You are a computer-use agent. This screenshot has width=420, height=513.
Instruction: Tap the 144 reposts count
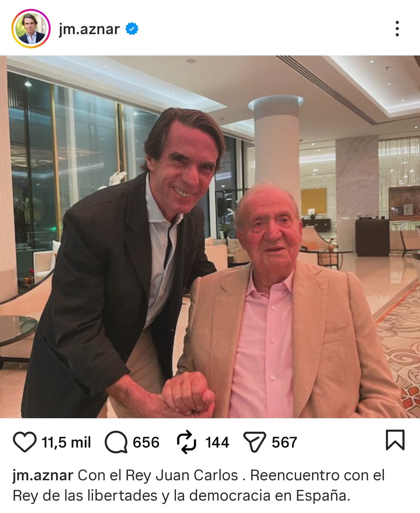pyautogui.click(x=217, y=442)
